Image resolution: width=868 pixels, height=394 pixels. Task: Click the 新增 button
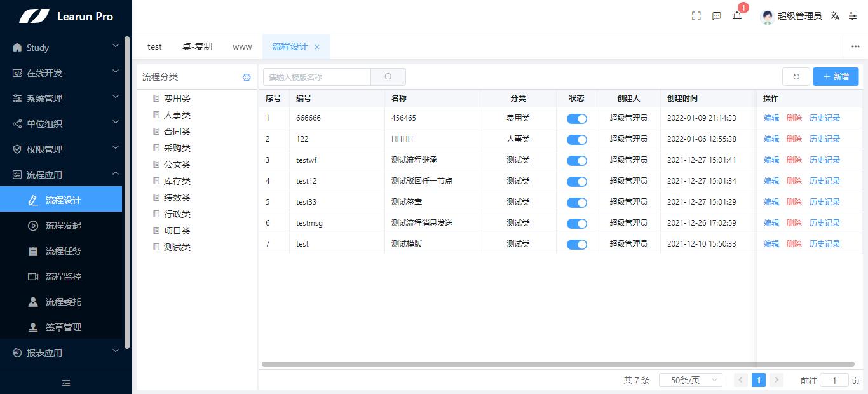tap(835, 76)
